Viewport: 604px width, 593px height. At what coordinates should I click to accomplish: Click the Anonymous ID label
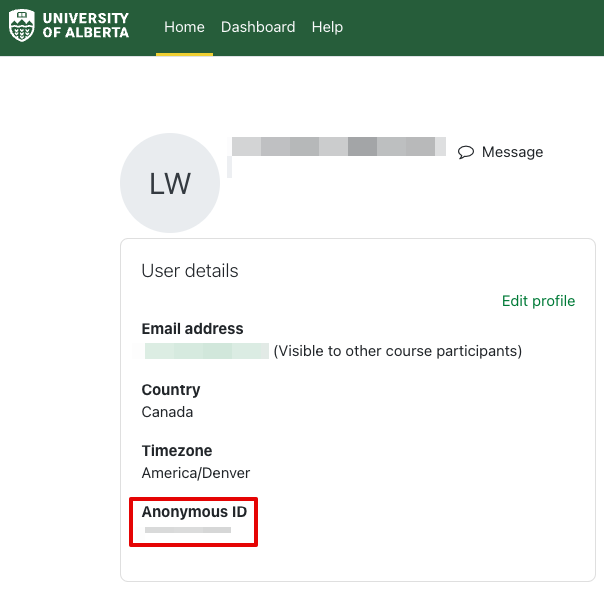coord(194,512)
